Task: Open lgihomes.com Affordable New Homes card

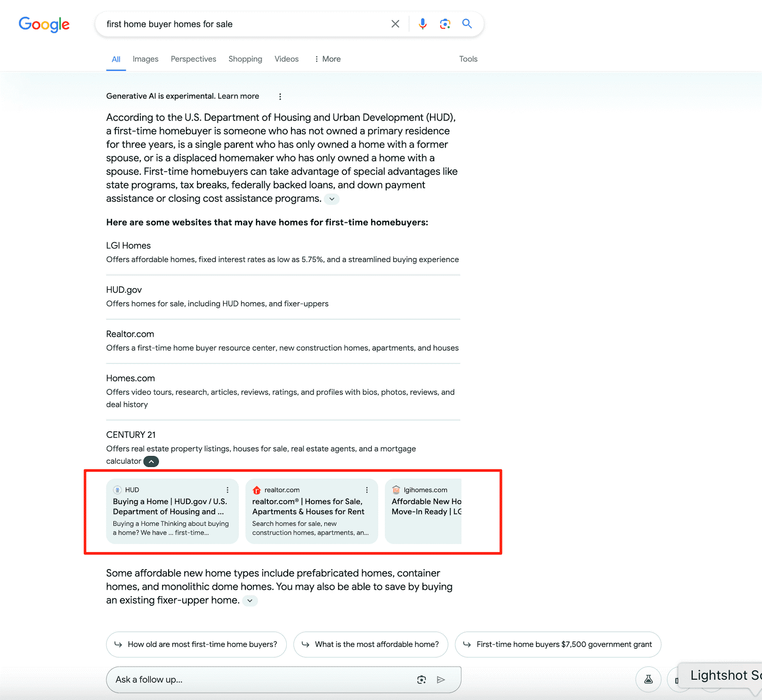Action: pos(423,512)
